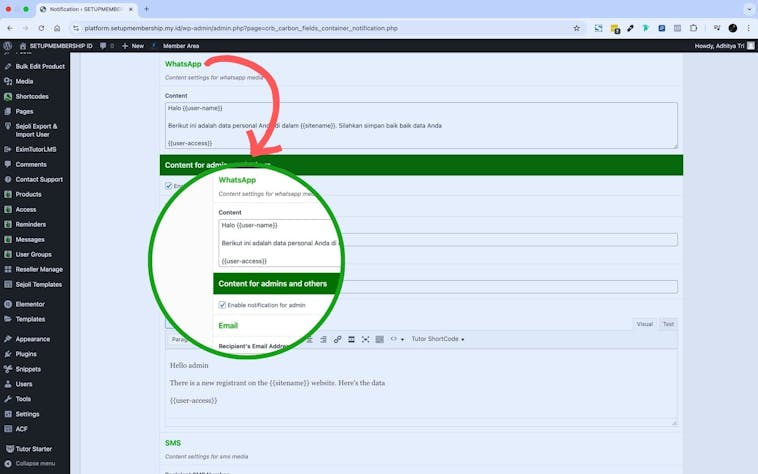Click the Member Area link in admin bar
The width and height of the screenshot is (758, 474).
[x=180, y=46]
